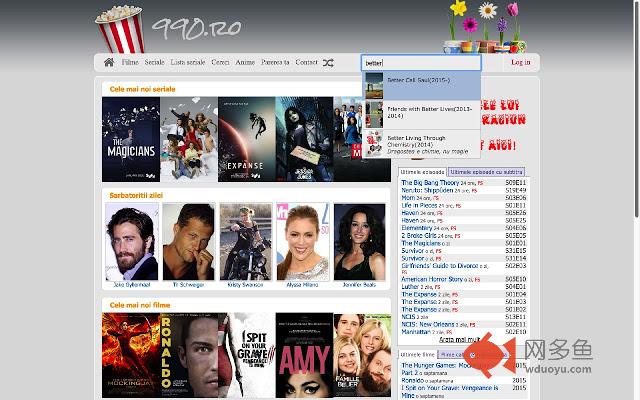Go to the home page icon
640x400 pixels.
coord(109,62)
